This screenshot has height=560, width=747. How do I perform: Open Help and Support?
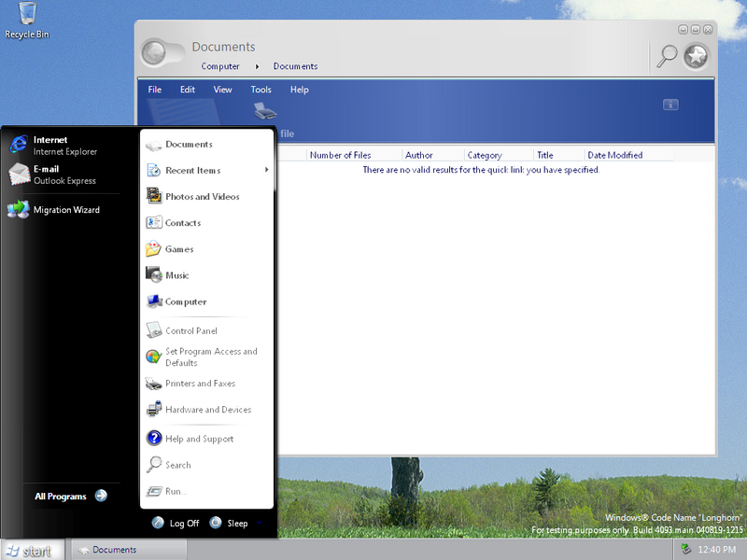tap(199, 439)
